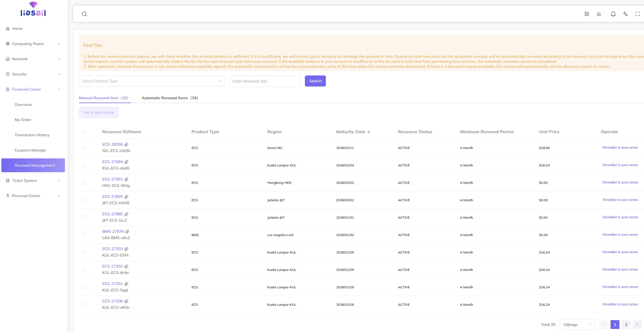This screenshot has height=332, width=644.
Task: Select the checkbox for ECS-27094 row
Action: (84, 165)
